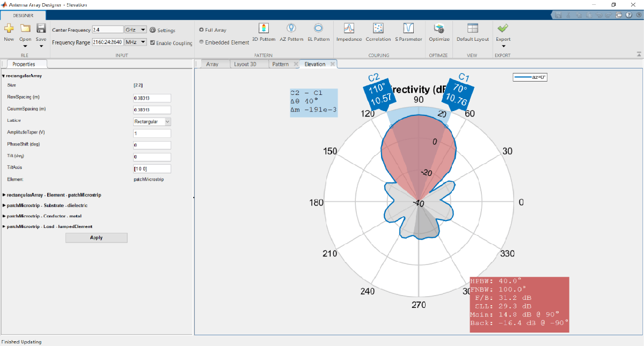Click the C2 - C1 delta readout box
644x346 pixels.
[314, 102]
